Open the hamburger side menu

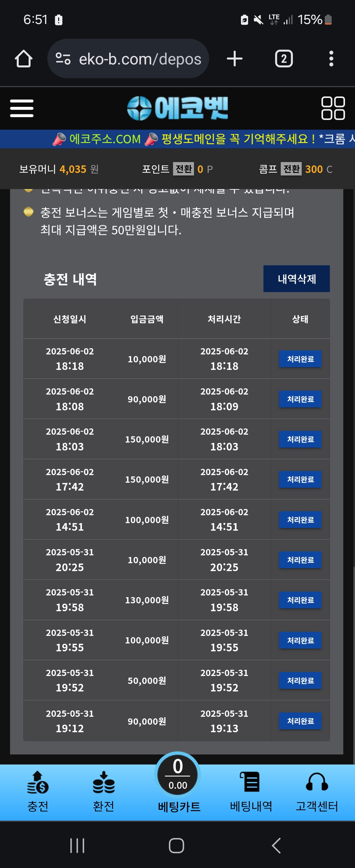(x=22, y=108)
